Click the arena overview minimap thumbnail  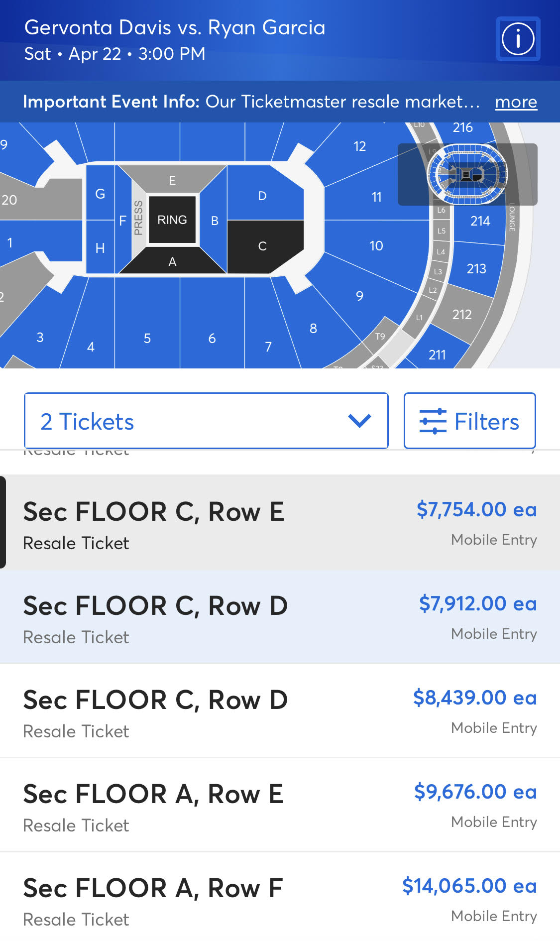coord(467,174)
